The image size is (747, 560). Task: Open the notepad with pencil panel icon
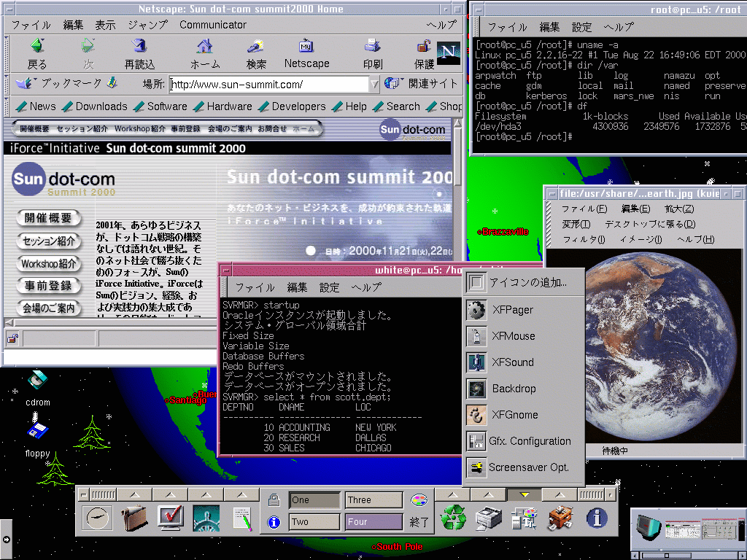[x=242, y=518]
